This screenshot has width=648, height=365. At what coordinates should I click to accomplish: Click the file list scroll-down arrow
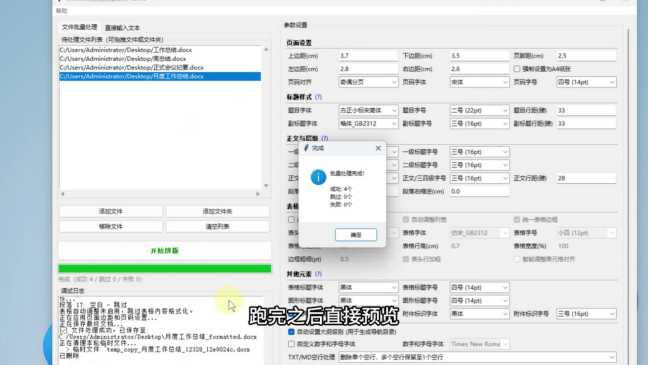pyautogui.click(x=266, y=186)
